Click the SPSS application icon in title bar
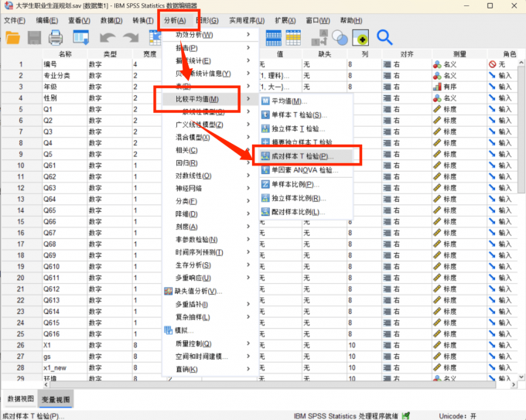Viewport: 526px width, 420px height. [9, 5]
